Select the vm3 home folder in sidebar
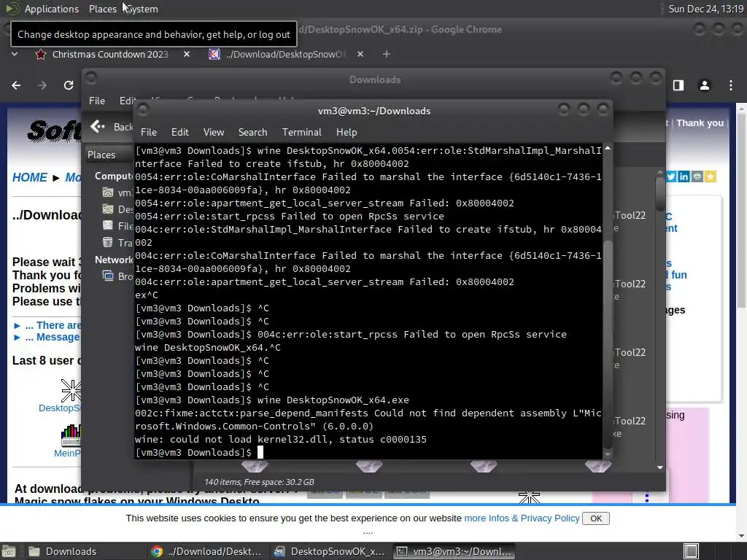The width and height of the screenshot is (747, 560). 117,192
